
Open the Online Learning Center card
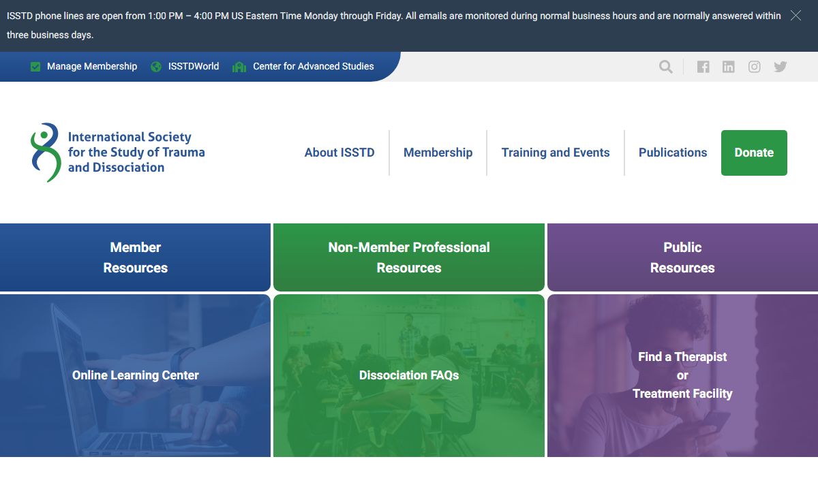click(136, 375)
